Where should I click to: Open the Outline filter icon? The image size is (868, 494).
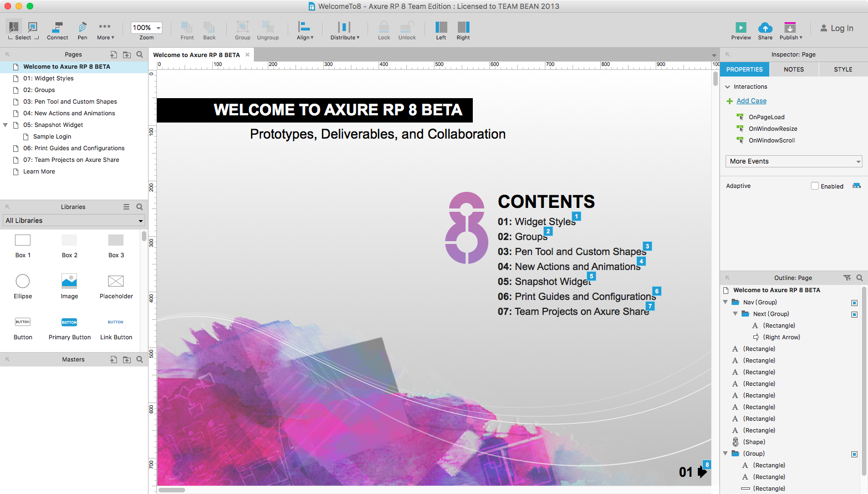coord(847,278)
